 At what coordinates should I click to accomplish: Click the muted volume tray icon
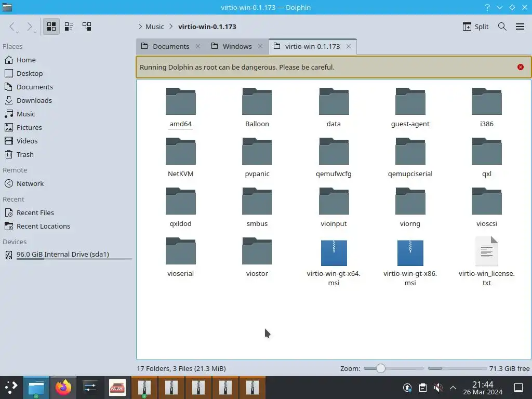point(438,388)
